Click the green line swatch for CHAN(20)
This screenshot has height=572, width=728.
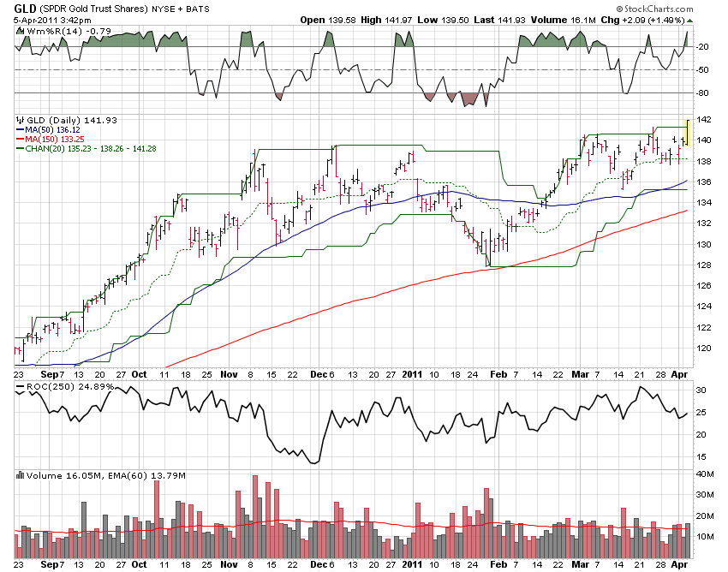[21, 149]
